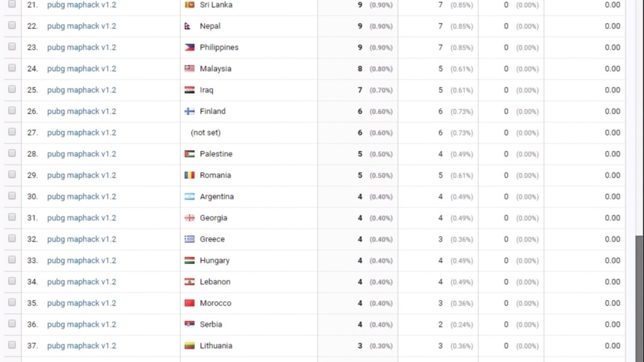Click the Greece flag icon
This screenshot has height=362, width=644.
pyautogui.click(x=189, y=239)
